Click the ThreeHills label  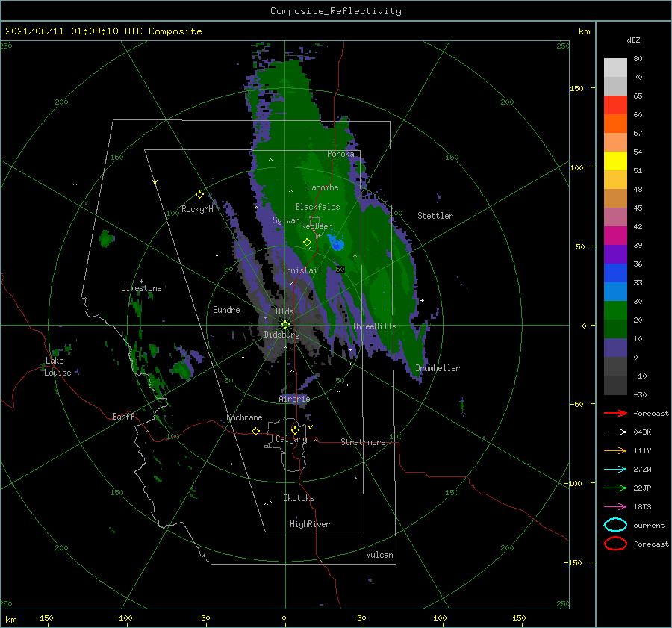point(375,326)
